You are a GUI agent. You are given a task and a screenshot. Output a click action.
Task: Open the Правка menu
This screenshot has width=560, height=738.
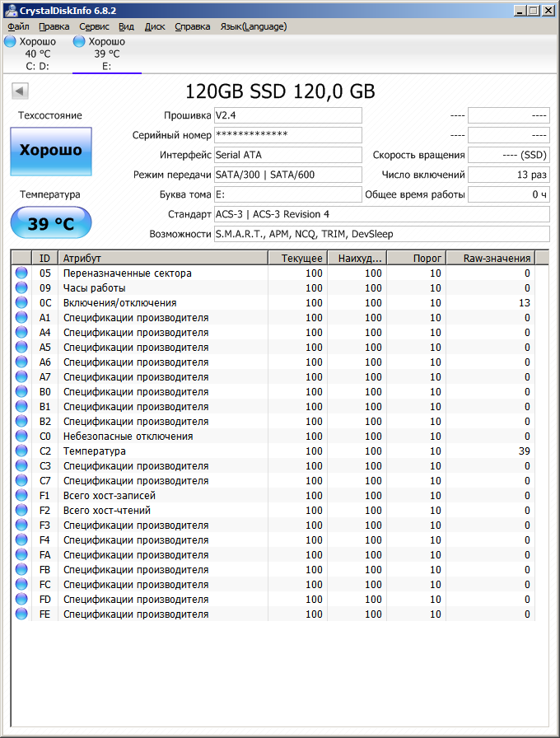click(x=54, y=26)
